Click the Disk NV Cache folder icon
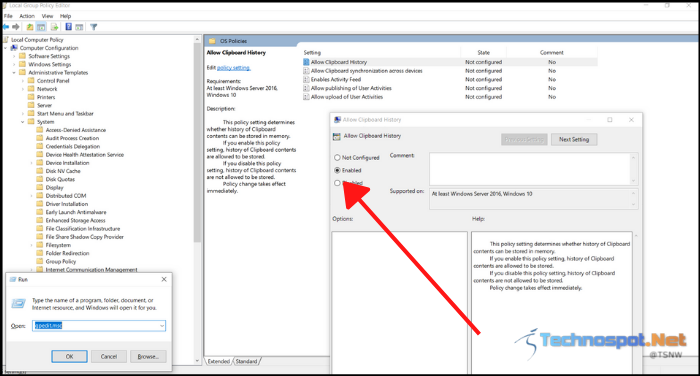The image size is (700, 376). pyautogui.click(x=39, y=171)
